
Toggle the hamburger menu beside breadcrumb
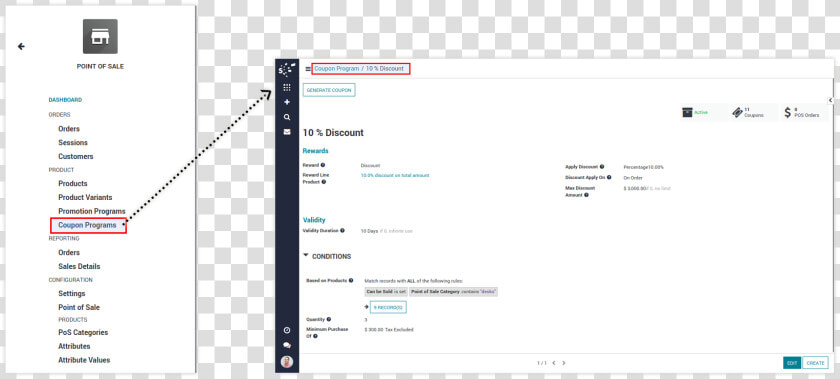[308, 69]
